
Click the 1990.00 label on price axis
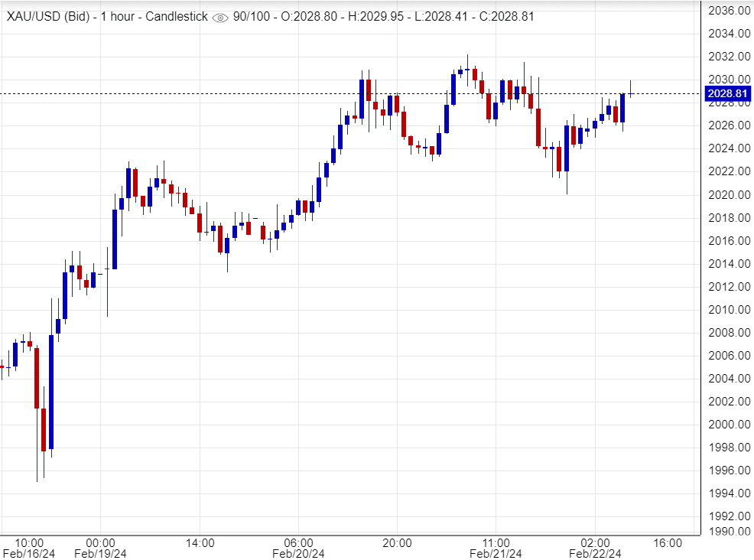pyautogui.click(x=727, y=531)
